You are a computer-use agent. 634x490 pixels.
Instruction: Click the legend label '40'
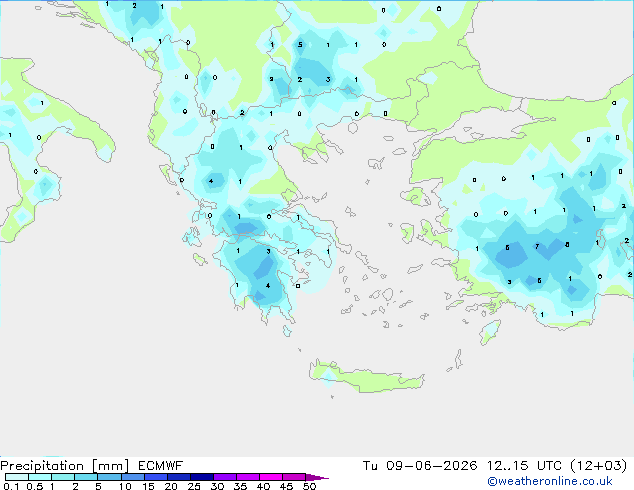click(264, 486)
